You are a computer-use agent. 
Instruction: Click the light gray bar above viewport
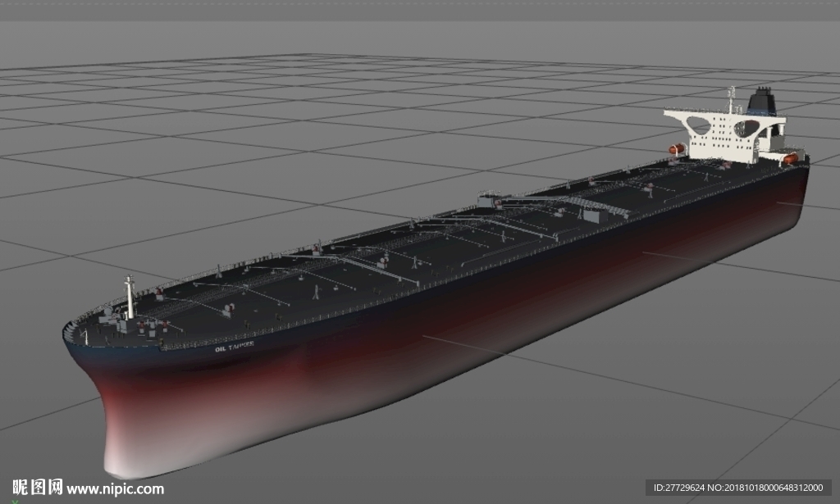coord(420,10)
